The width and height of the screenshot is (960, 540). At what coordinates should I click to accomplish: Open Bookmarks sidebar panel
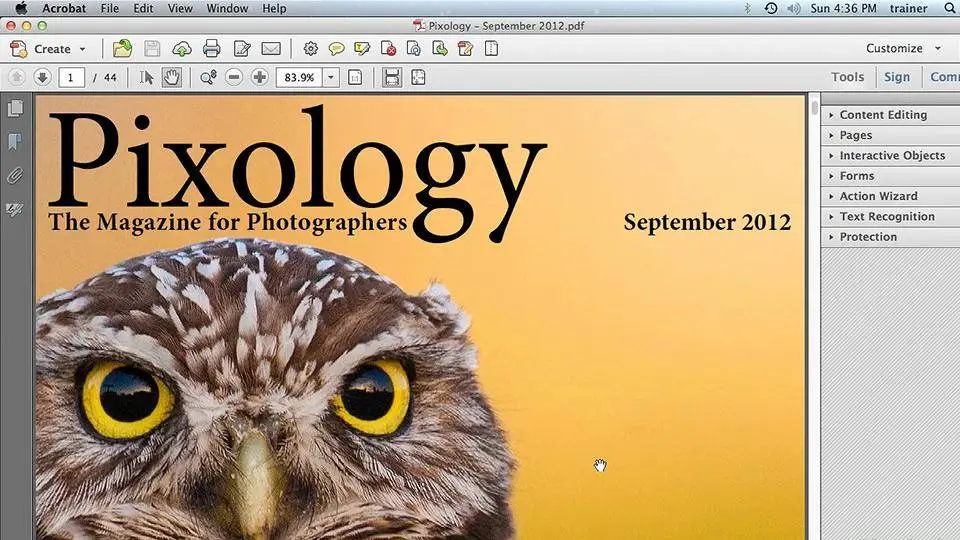click(15, 142)
